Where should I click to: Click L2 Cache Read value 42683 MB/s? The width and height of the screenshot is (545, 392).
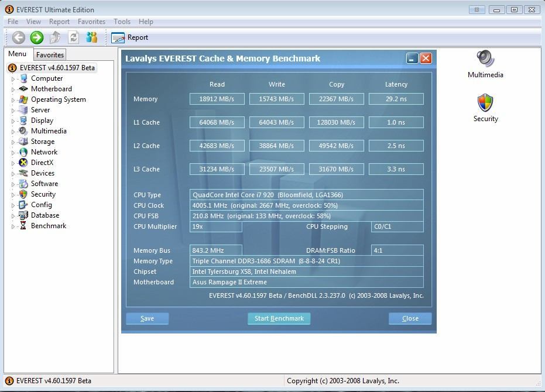[x=217, y=146]
